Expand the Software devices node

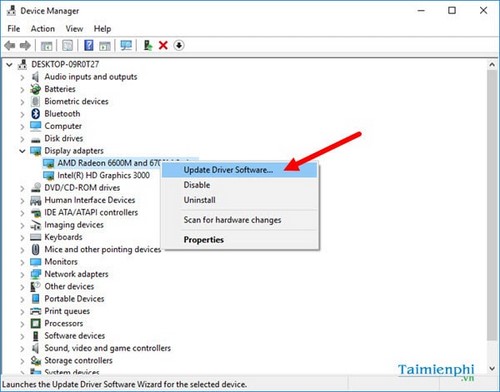[x=22, y=336]
